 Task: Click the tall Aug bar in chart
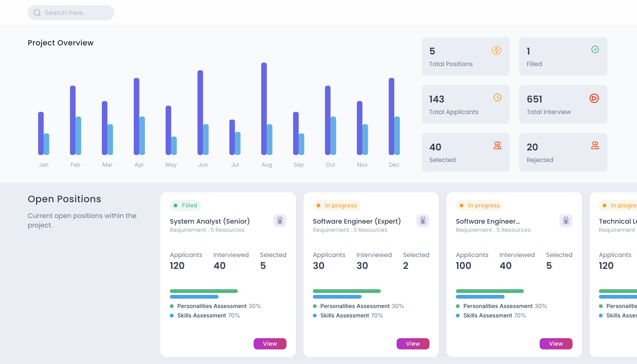264,109
